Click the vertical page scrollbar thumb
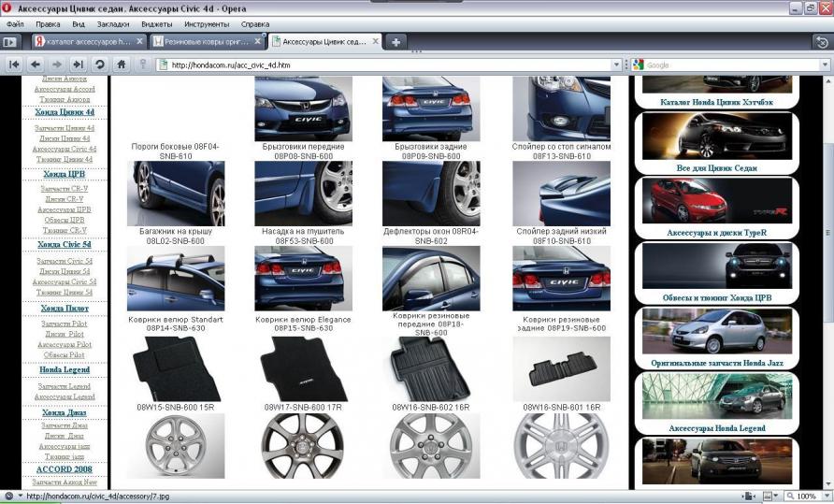 tap(827, 233)
